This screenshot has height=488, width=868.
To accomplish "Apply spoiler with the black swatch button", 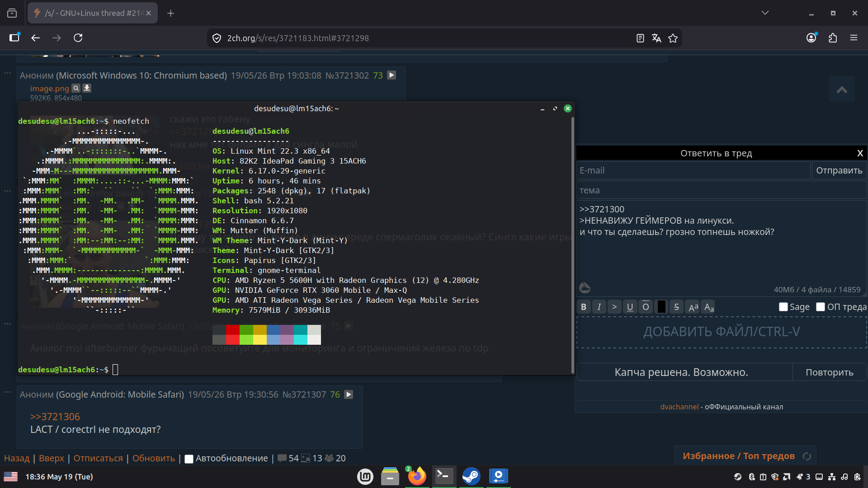I will click(x=661, y=307).
